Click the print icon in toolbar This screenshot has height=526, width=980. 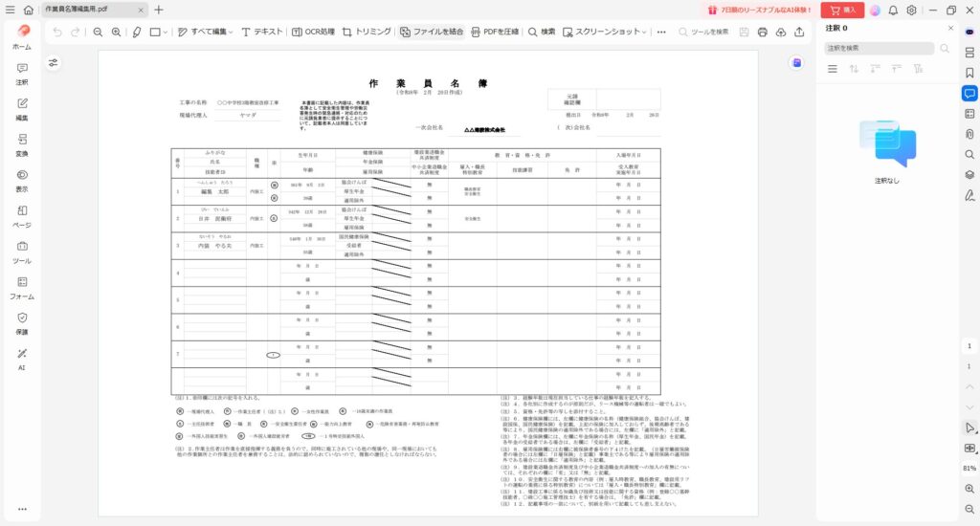[x=762, y=32]
